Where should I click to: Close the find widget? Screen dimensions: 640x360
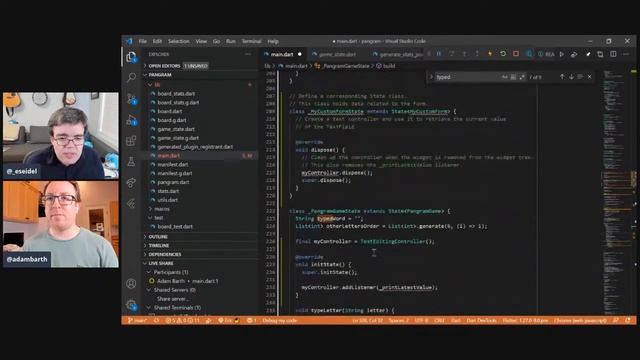(589, 77)
